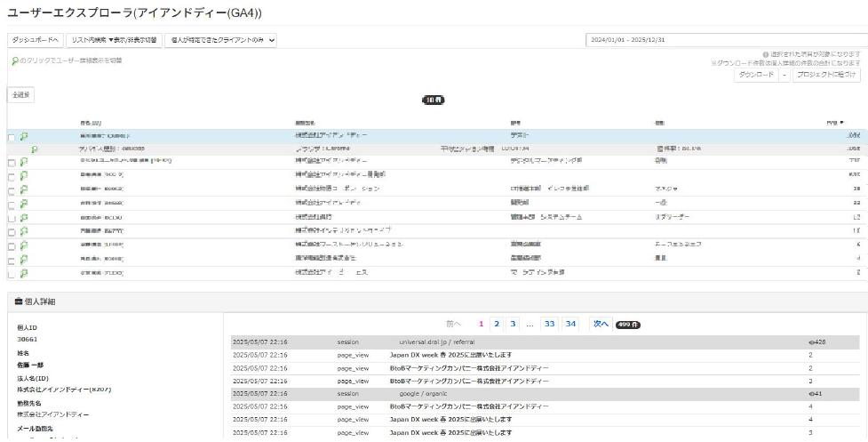Click the date range input field
Screen dimensions: 868x442
[722, 40]
